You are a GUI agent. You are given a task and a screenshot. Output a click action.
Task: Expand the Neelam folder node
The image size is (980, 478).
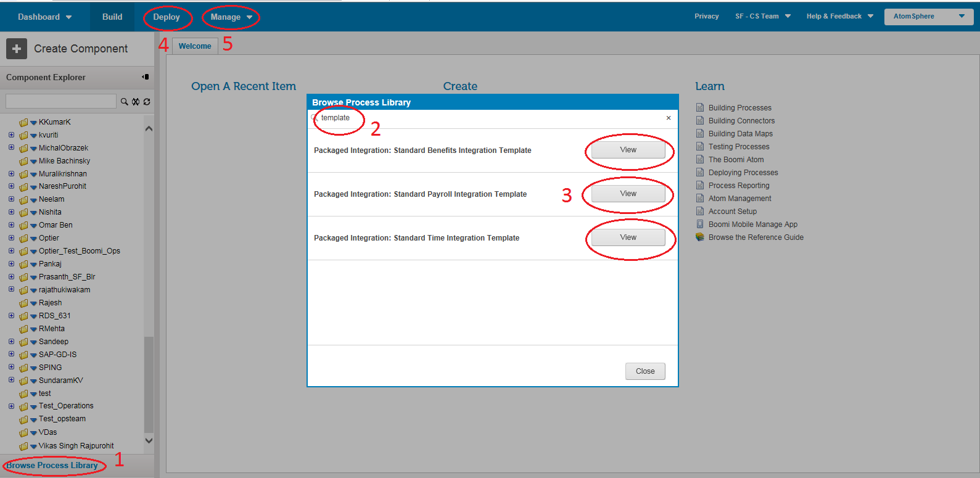11,199
